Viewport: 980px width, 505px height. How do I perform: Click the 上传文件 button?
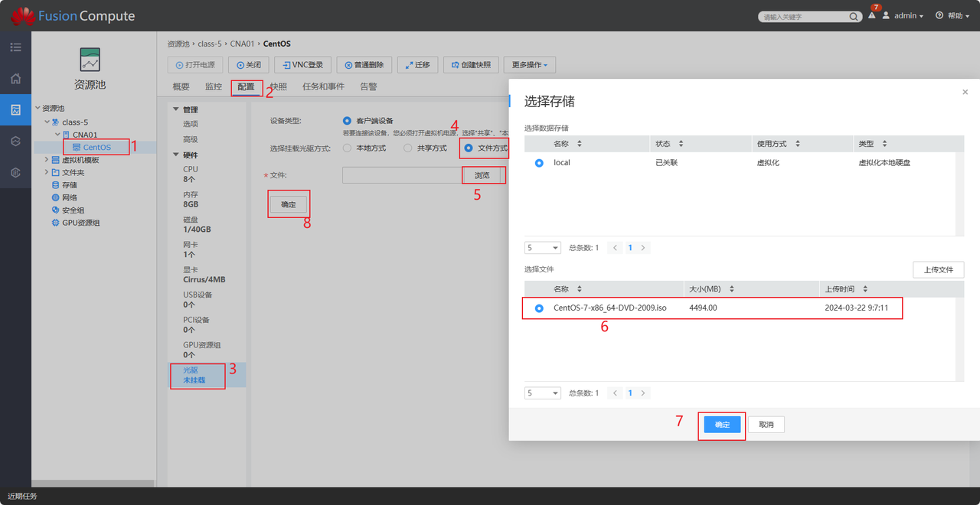point(938,269)
